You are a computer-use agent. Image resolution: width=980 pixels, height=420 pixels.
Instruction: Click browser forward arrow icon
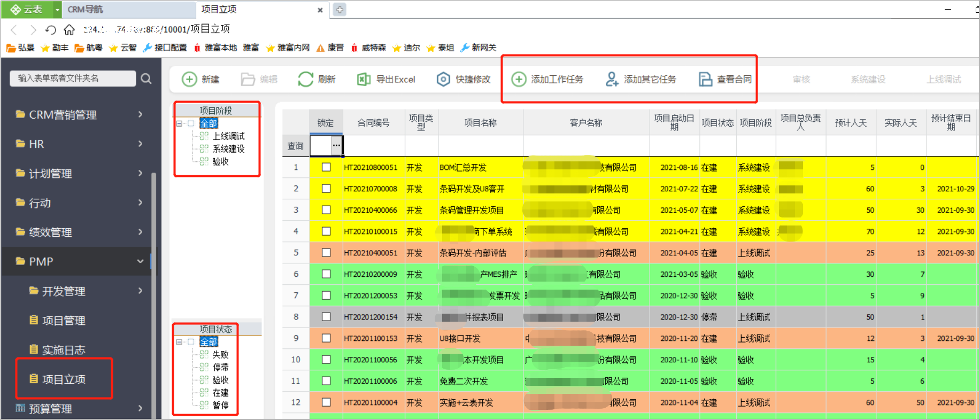tap(33, 29)
